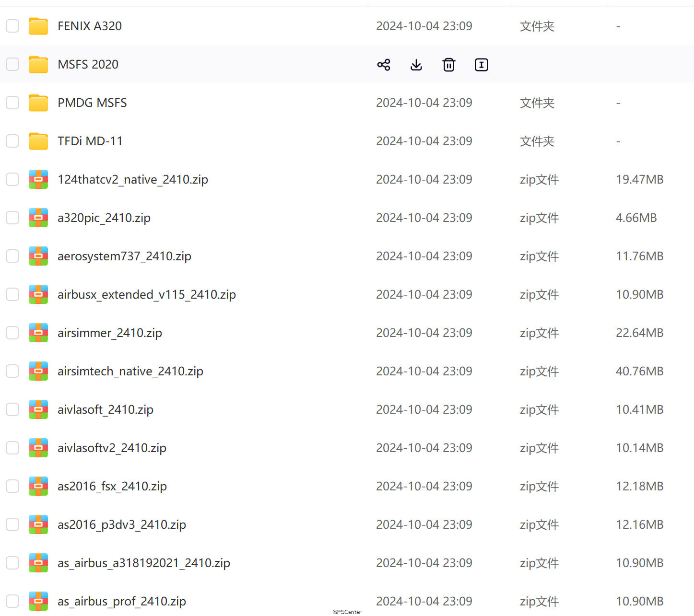The image size is (694, 616).
Task: Click file name airsimmer_2410.zip
Action: pos(110,333)
